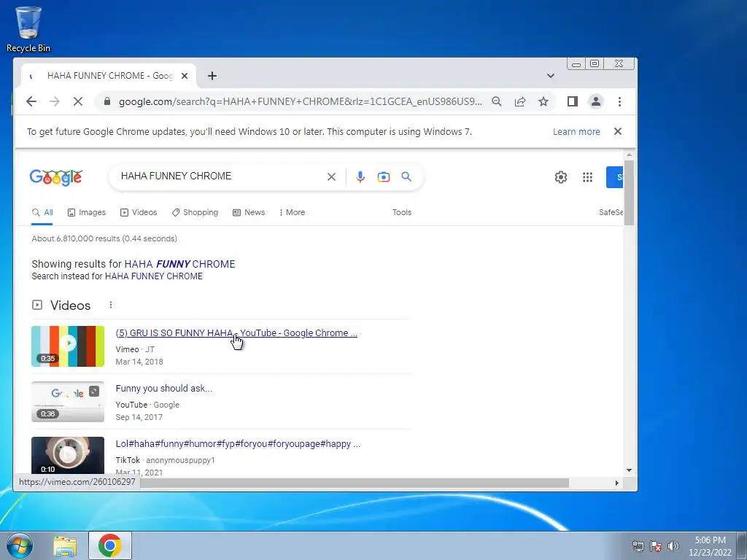Switch to the Images tab
The image size is (747, 560).
click(x=87, y=212)
